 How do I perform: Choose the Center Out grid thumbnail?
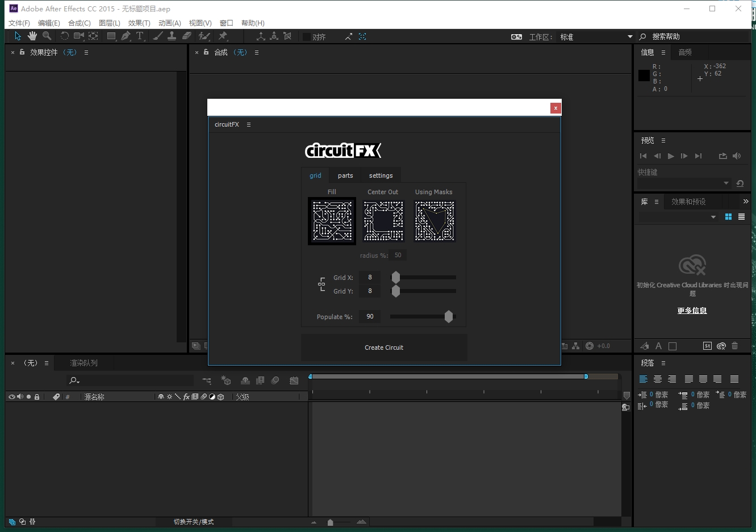coord(383,221)
